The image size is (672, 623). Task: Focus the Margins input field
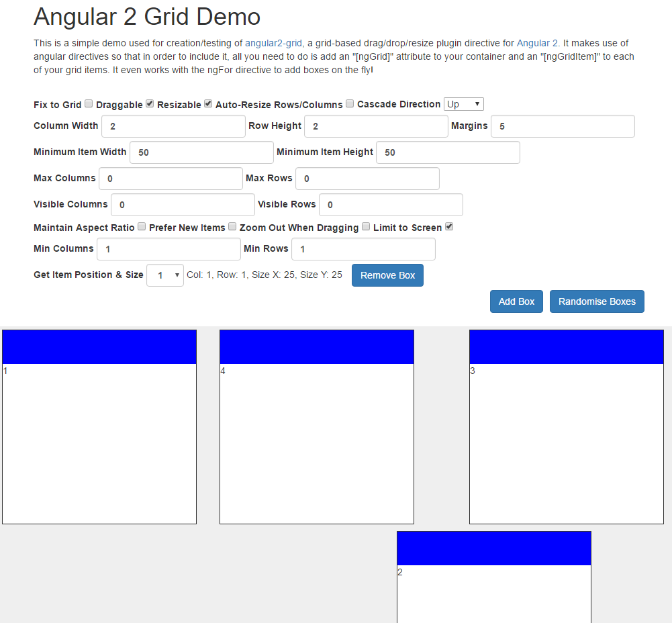tap(563, 126)
